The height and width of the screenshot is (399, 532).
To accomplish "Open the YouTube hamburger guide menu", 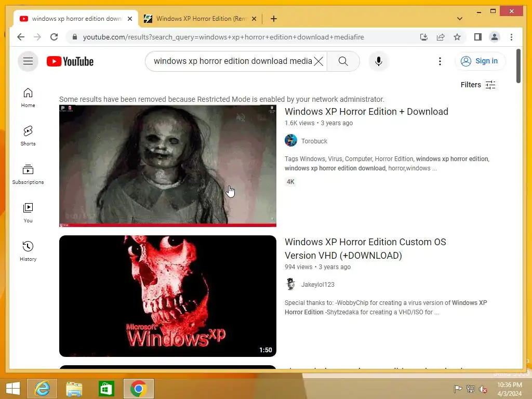I will pos(28,61).
